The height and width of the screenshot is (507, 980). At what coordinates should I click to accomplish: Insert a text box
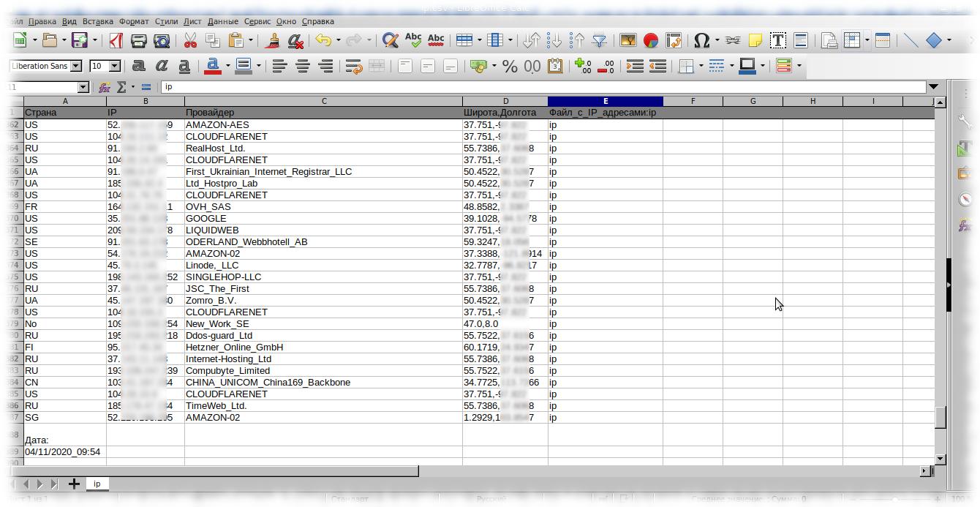(778, 40)
